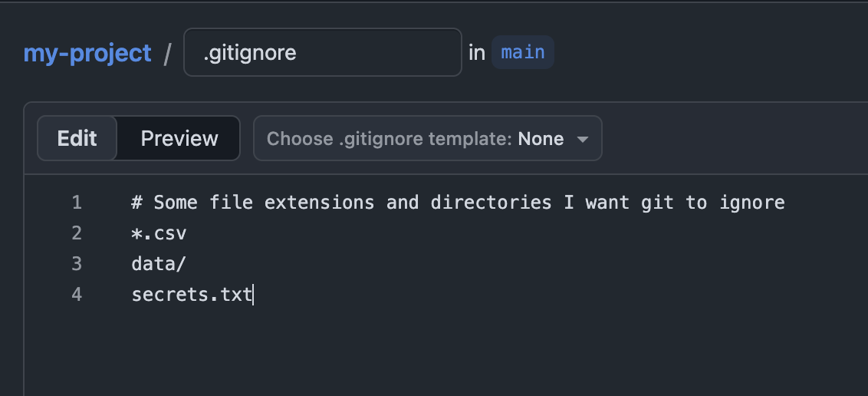
Task: Click the caret arrow beside None
Action: coord(582,139)
